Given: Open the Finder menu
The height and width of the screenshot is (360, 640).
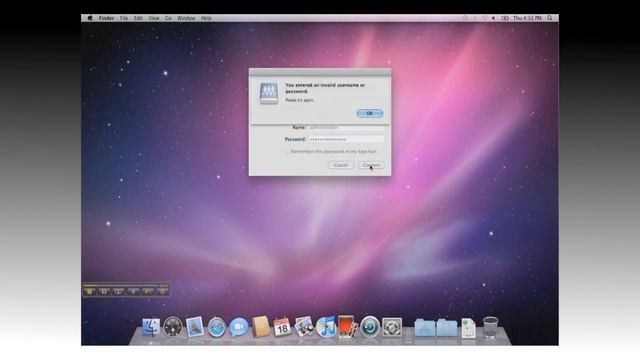Looking at the screenshot, I should (107, 18).
